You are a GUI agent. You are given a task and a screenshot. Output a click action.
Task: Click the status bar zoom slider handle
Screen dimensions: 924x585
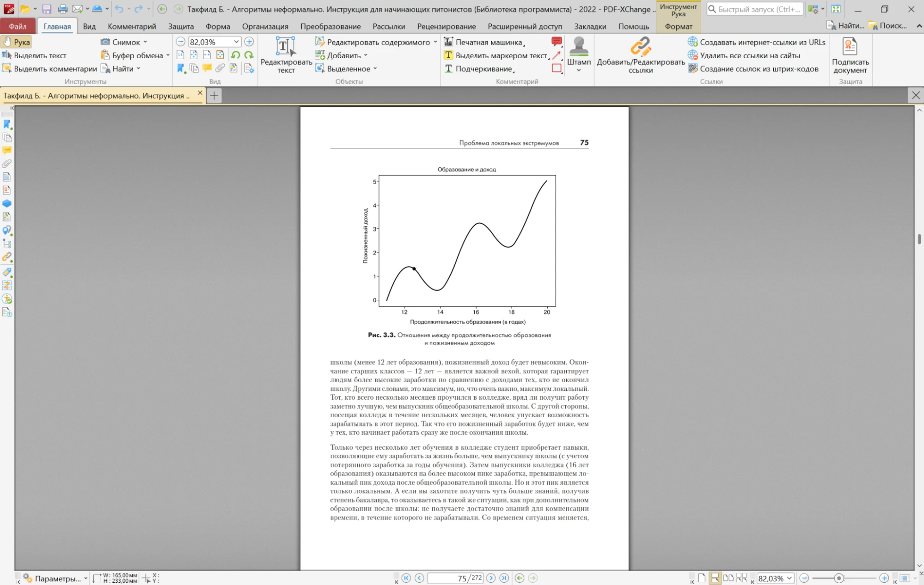click(839, 578)
